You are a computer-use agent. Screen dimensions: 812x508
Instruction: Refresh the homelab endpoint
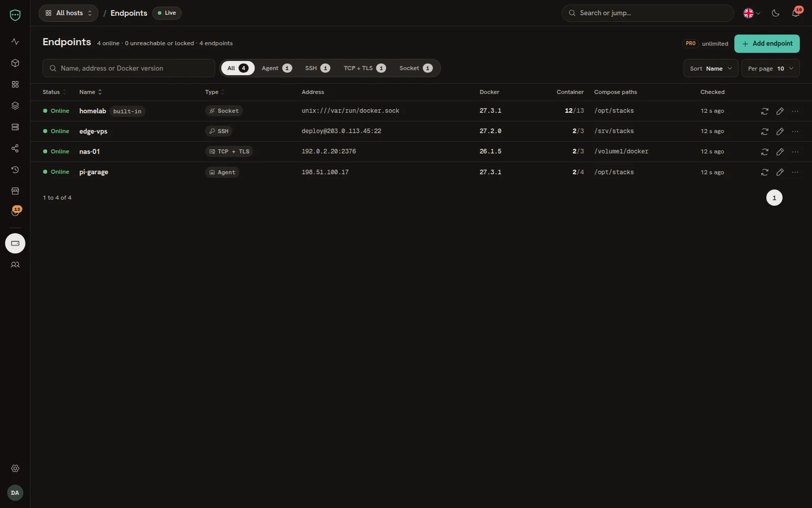tap(765, 111)
